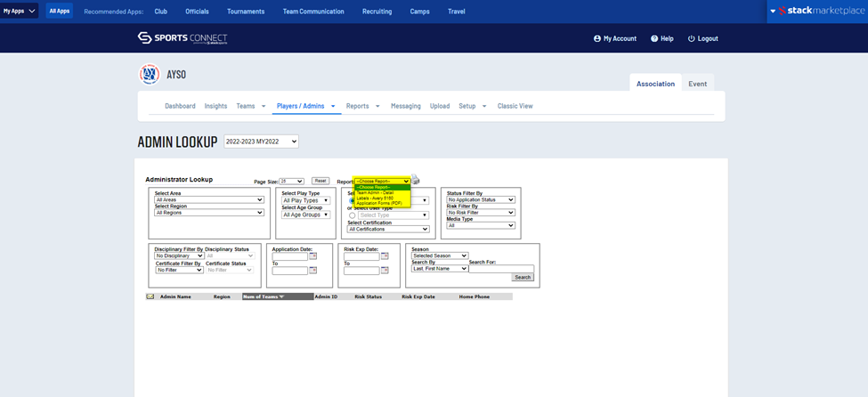This screenshot has width=868, height=397.
Task: Open calendar for Risk Exp Date 'To' field
Action: (385, 270)
